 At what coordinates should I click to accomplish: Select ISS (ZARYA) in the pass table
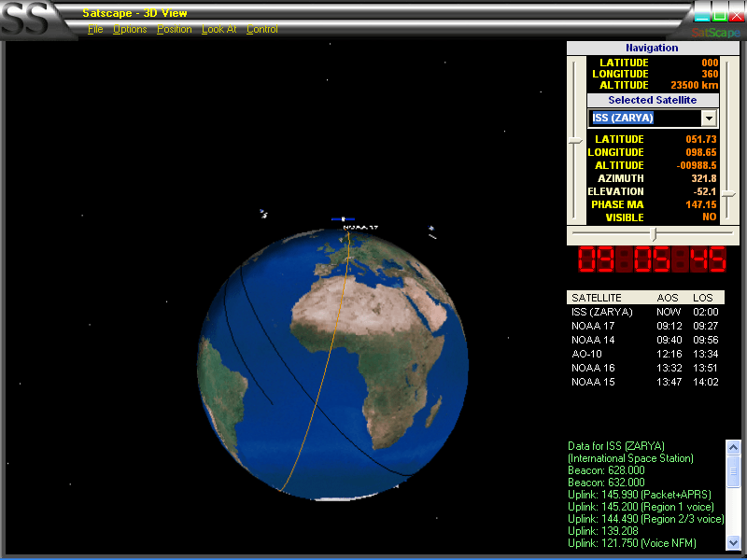point(602,312)
